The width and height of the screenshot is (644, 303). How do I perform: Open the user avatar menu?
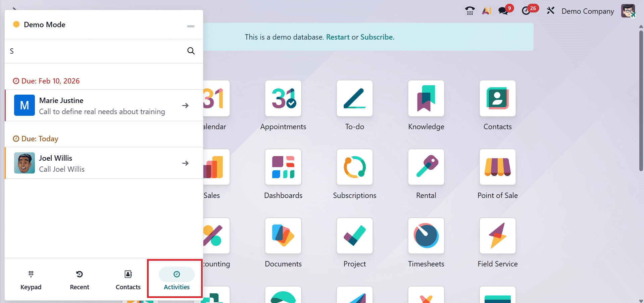click(628, 10)
